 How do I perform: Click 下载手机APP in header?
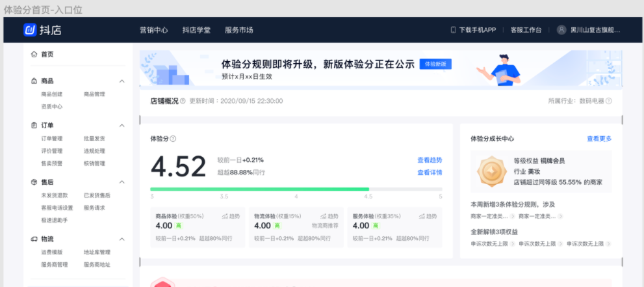478,30
